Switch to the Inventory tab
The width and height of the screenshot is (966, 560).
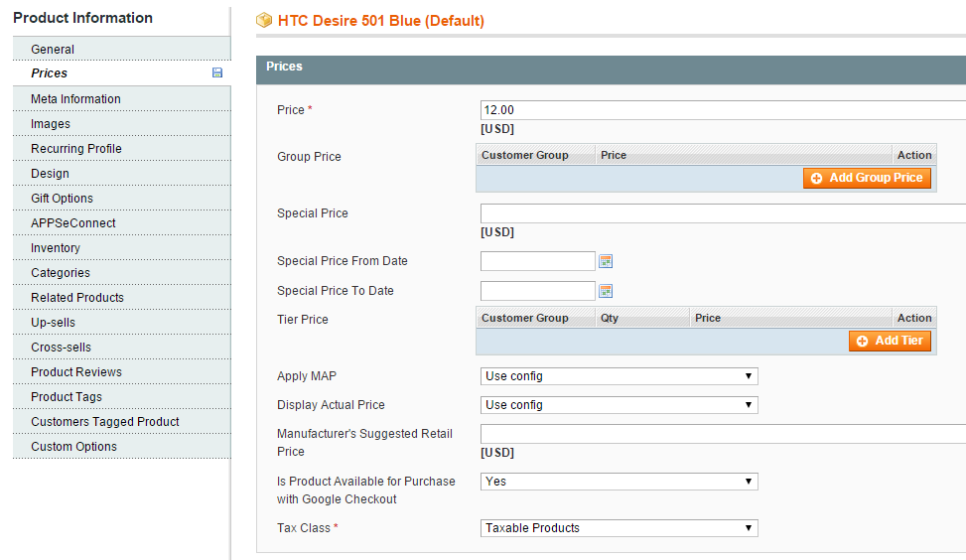(x=122, y=247)
